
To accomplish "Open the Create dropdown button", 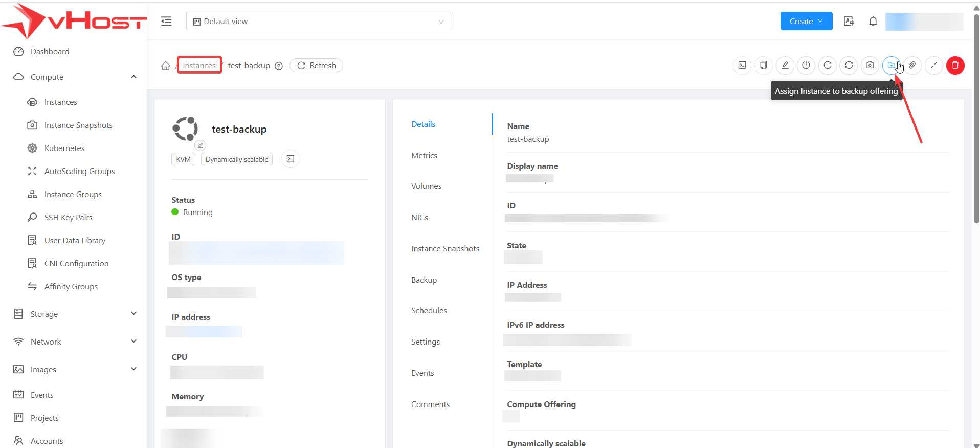I will [x=806, y=22].
